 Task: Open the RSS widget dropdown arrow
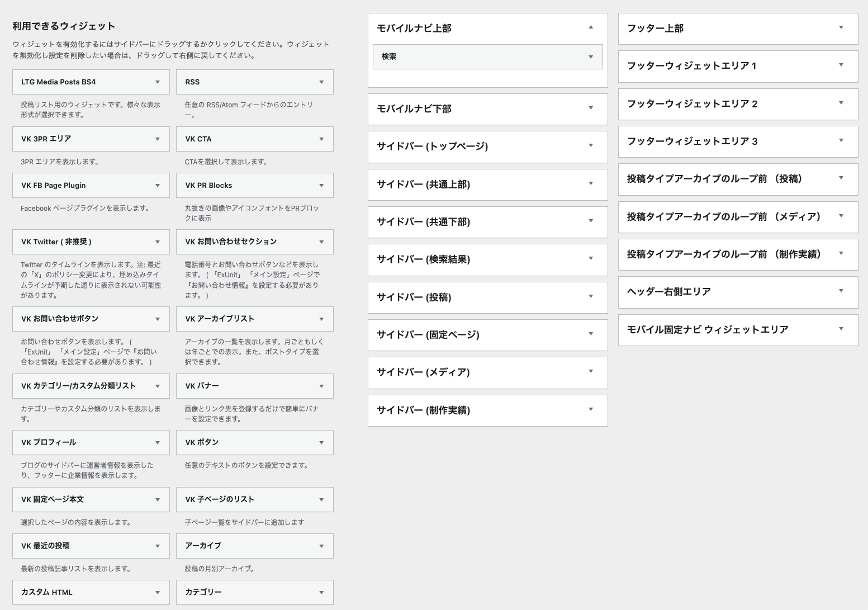click(321, 82)
